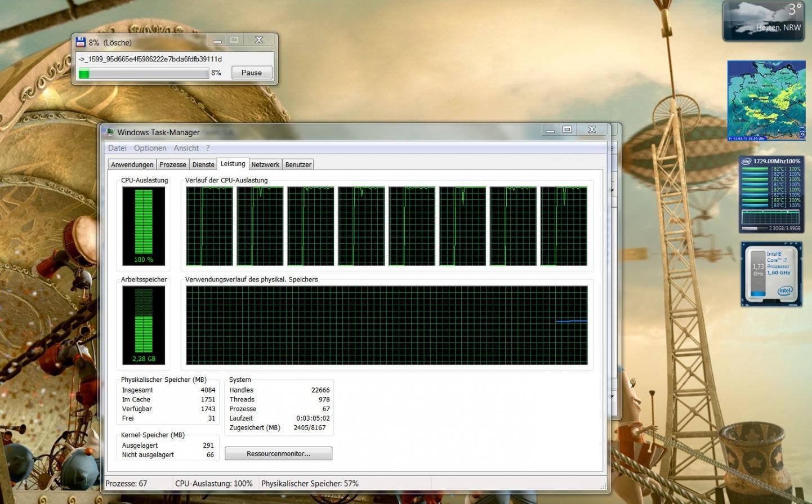Viewport: 812px width, 504px height.
Task: Open the ? help menu
Action: 208,148
